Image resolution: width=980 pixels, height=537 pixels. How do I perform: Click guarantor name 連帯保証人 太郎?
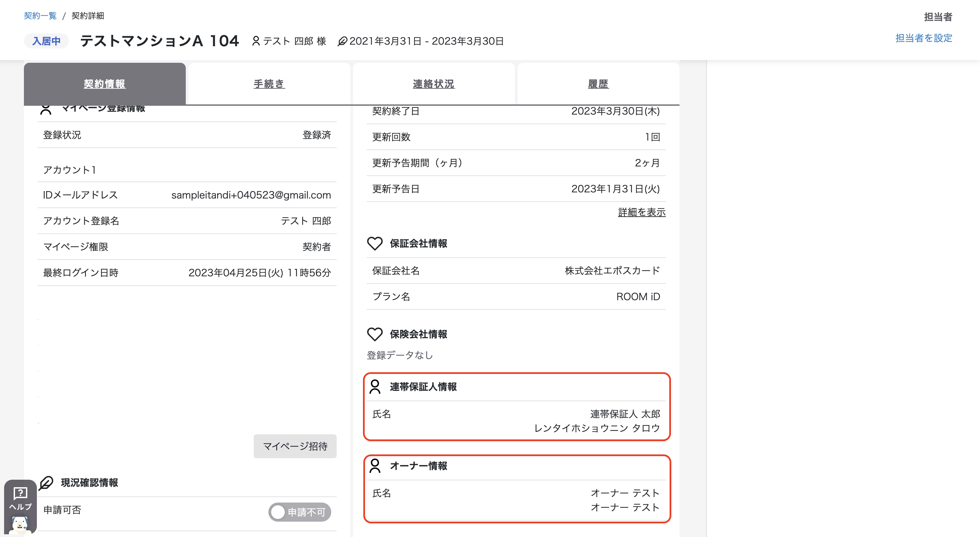pyautogui.click(x=625, y=414)
